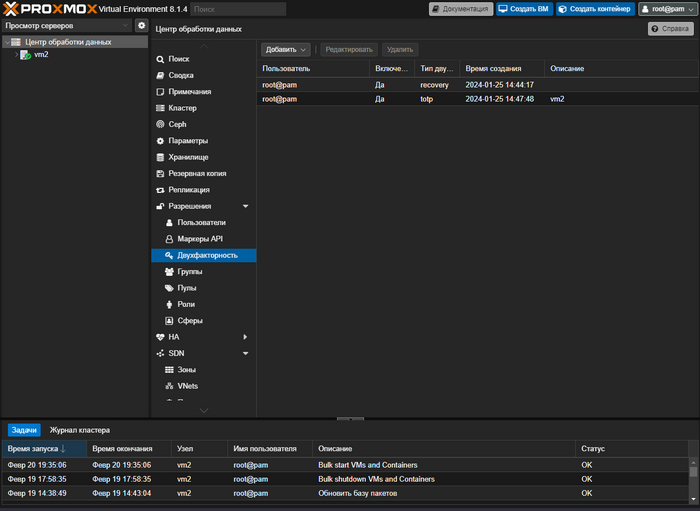Open the Параметры options page

pyautogui.click(x=188, y=141)
